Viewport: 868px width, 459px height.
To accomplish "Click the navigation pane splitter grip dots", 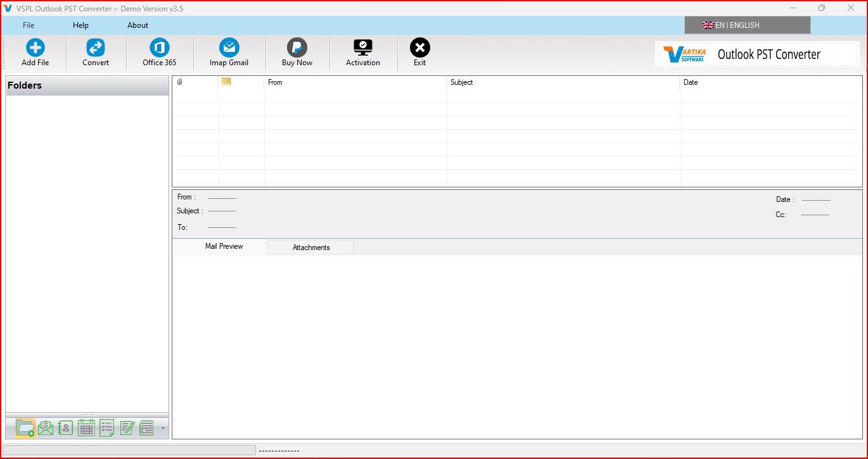I will 87,415.
